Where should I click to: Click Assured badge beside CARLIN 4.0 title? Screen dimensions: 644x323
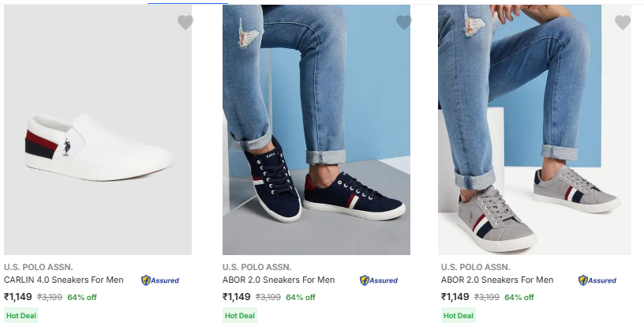coord(160,280)
